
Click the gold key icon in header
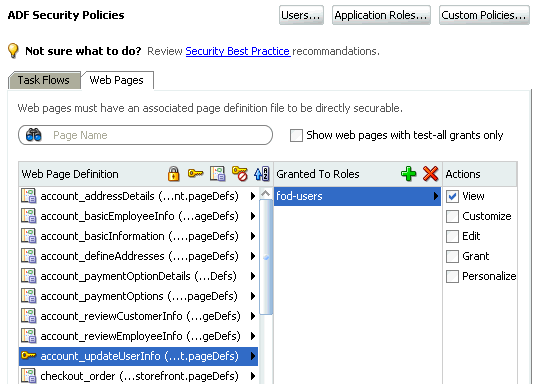pos(196,174)
